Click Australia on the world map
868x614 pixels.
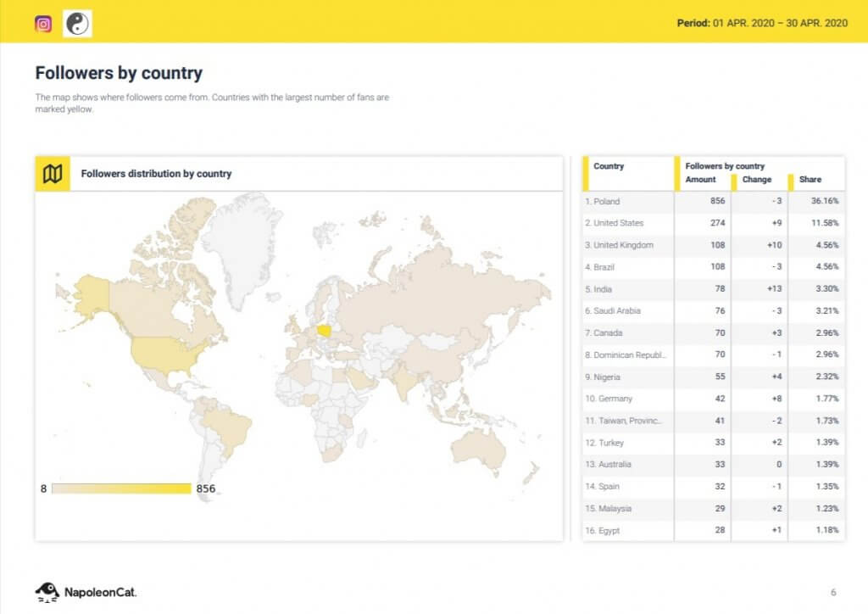coord(481,444)
